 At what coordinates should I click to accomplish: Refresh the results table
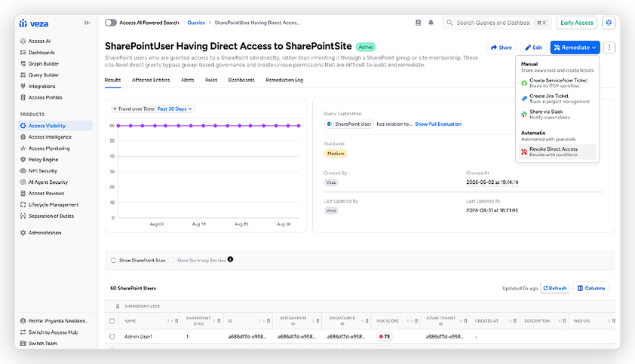tap(555, 289)
